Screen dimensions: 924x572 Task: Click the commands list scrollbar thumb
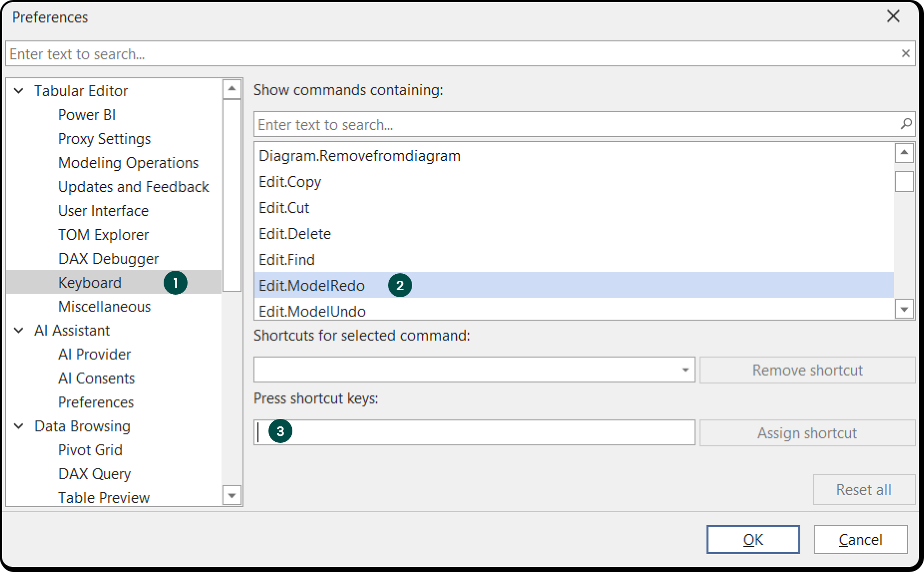[904, 182]
